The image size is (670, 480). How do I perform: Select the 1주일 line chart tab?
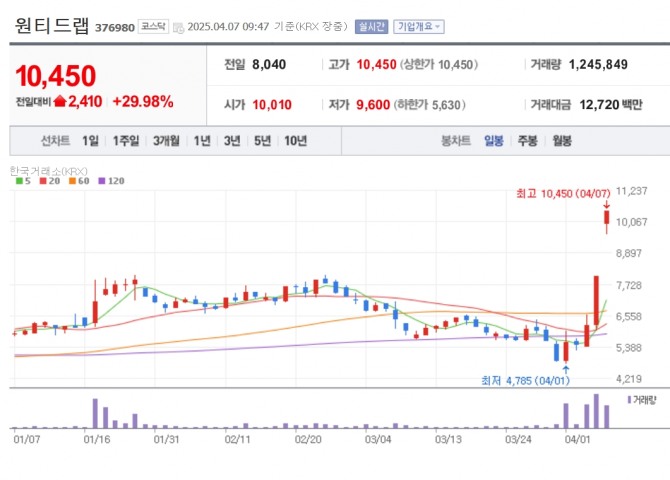click(126, 141)
